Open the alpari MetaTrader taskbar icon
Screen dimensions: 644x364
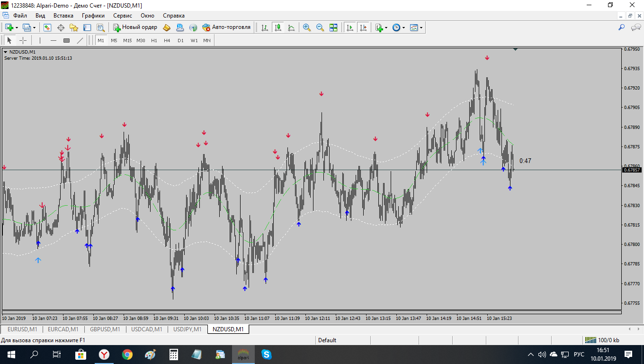[x=243, y=354]
